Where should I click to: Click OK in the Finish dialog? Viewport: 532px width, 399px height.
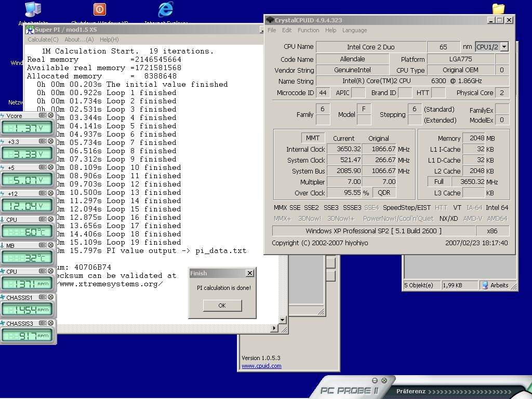(222, 305)
